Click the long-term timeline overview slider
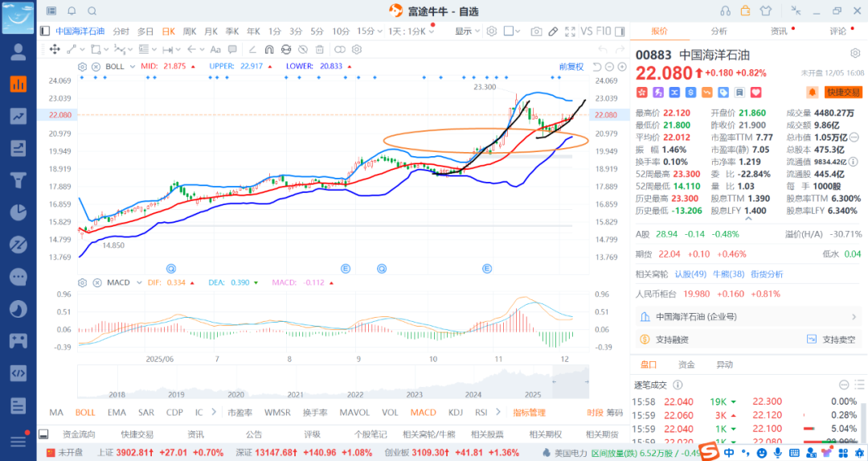Screen dimensions: 868x461 (333, 382)
